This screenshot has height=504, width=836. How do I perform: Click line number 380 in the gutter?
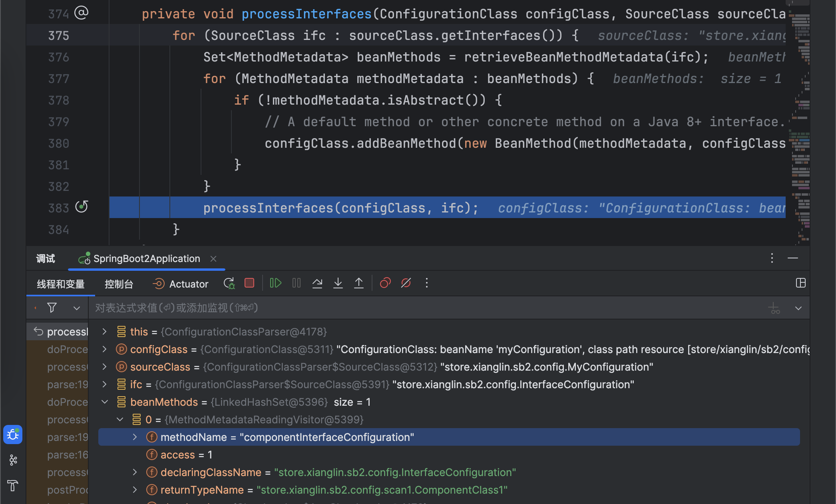[x=59, y=143]
